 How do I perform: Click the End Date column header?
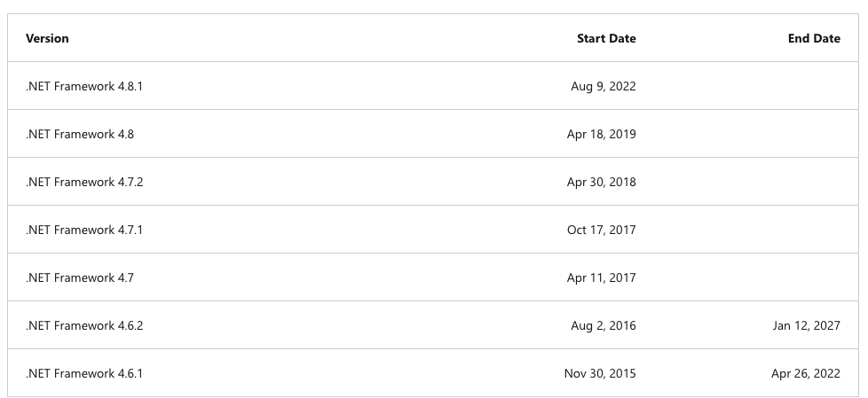click(x=814, y=38)
